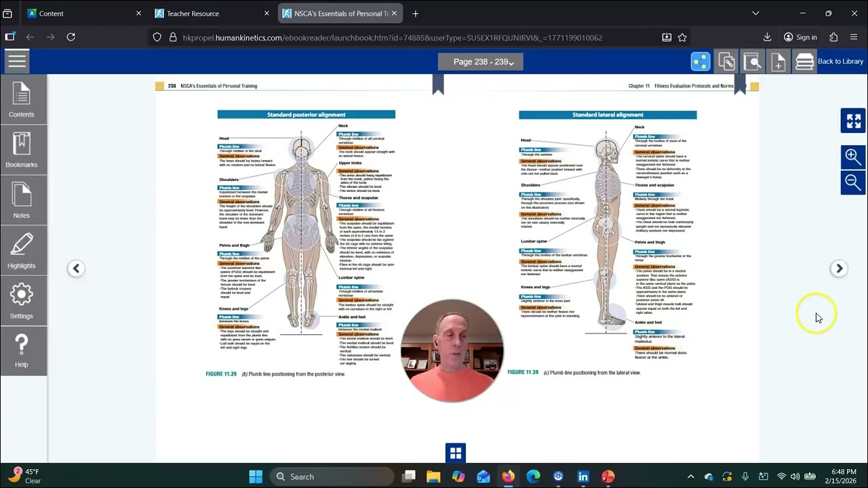868x488 pixels.
Task: Click the copy link icon
Action: [x=726, y=62]
